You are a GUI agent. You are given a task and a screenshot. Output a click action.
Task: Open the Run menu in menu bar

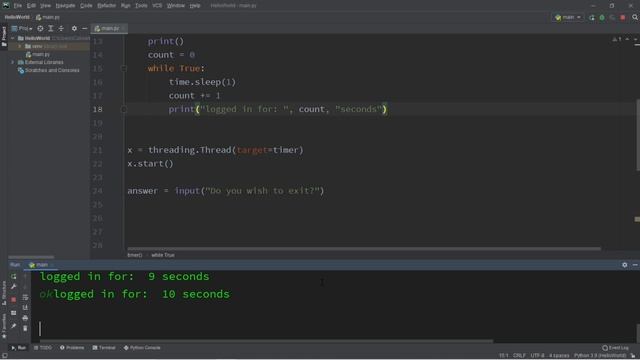[x=125, y=6]
